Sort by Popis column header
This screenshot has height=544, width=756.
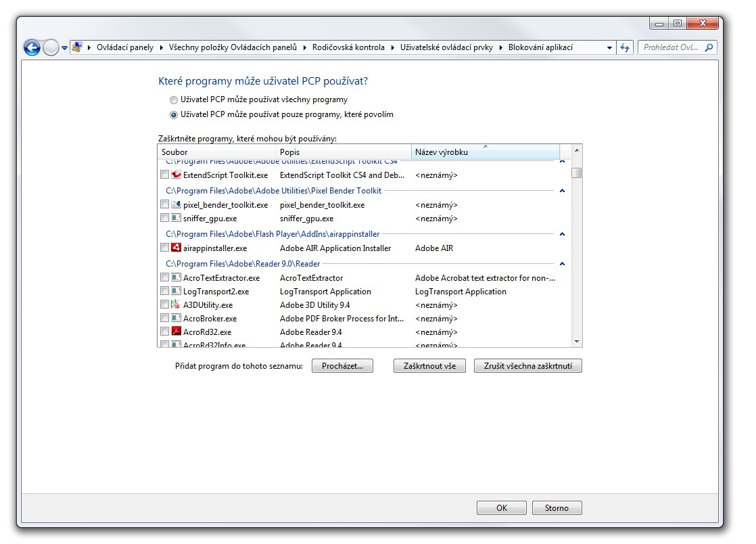click(344, 152)
